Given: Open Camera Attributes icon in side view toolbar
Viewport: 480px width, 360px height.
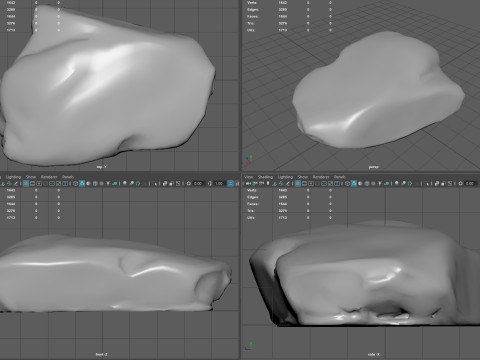Looking at the screenshot, I should 261,183.
